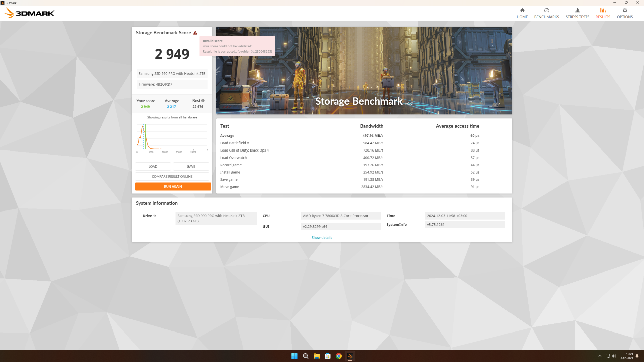This screenshot has height=362, width=644.
Task: Click the info icon next to Best
Action: 203,101
